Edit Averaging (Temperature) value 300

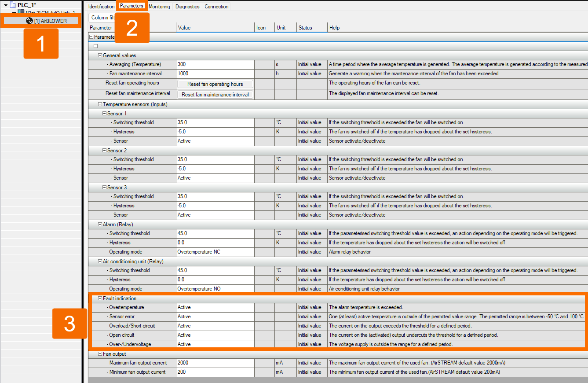(x=215, y=64)
